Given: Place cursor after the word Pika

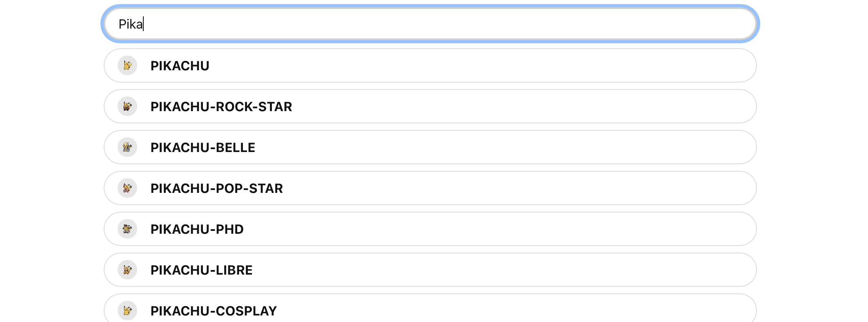Looking at the screenshot, I should click(144, 25).
